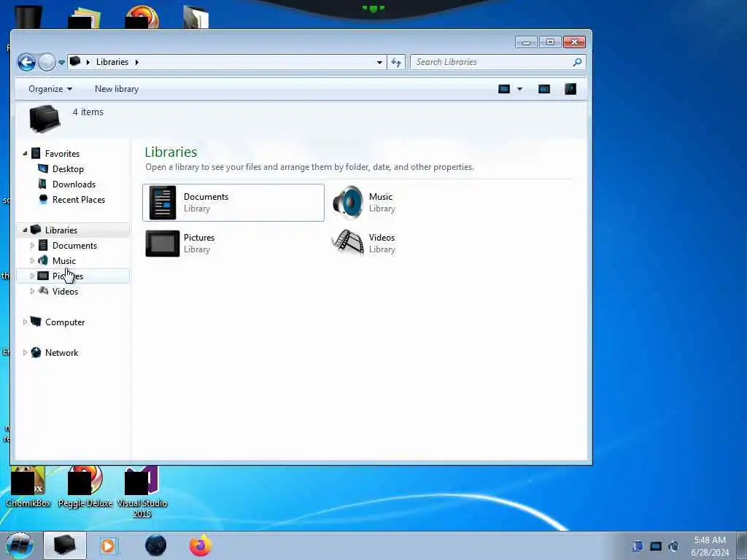Open the Organize menu
The width and height of the screenshot is (747, 560).
50,89
